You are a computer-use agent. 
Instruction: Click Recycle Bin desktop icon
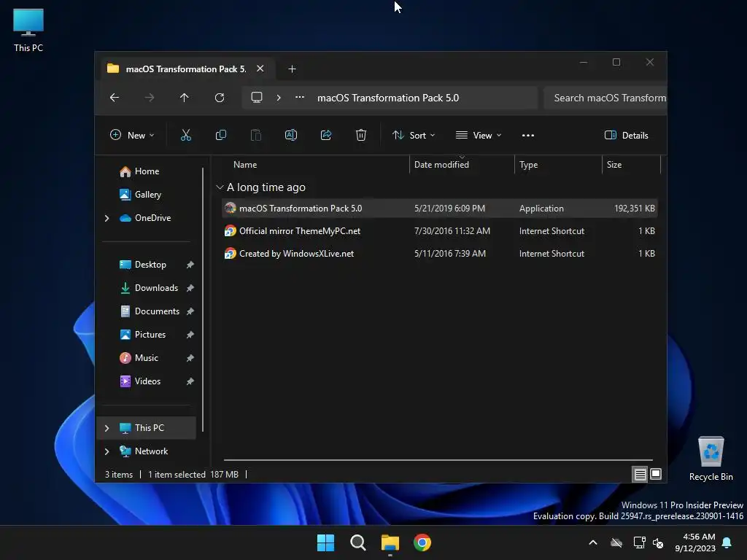point(711,459)
